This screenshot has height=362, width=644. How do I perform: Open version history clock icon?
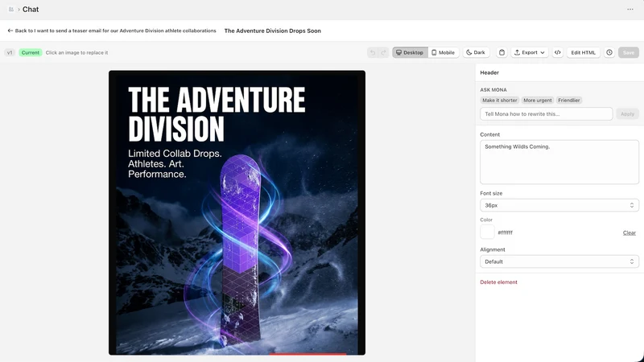609,52
